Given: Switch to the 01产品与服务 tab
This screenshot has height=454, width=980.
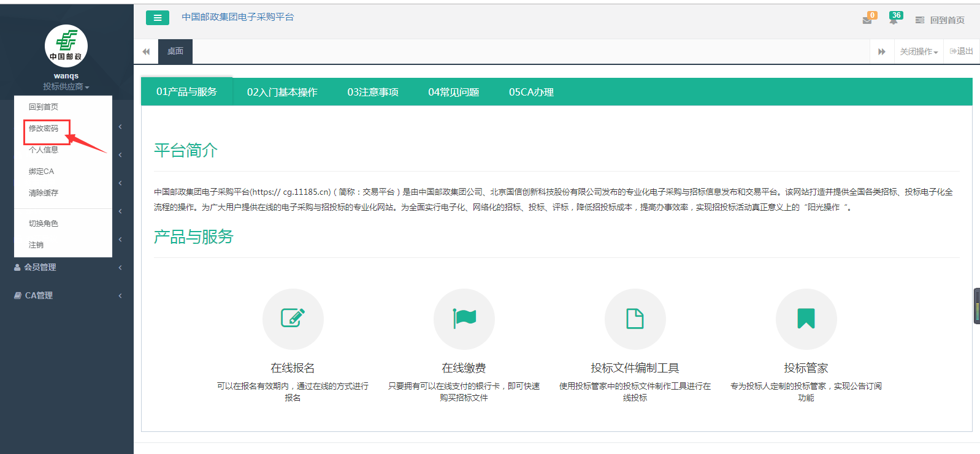Looking at the screenshot, I should [186, 91].
